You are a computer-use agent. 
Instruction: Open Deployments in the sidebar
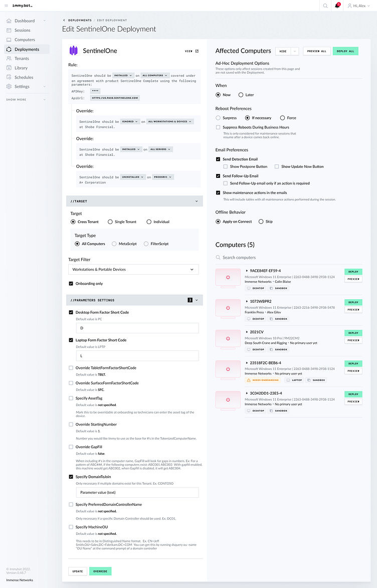(x=27, y=49)
